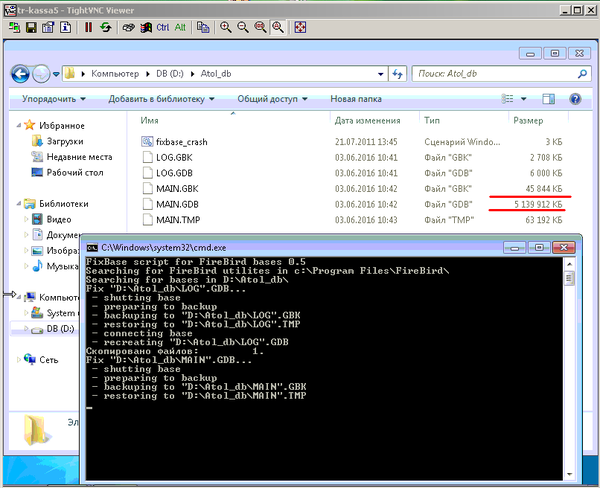Collapse the Избранное tree group
Screen dimensions: 600x488
coord(18,125)
